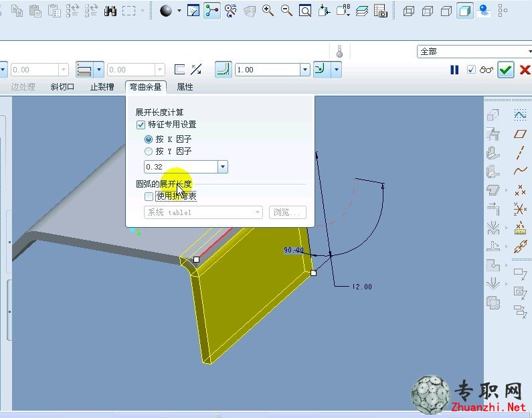Switch display to Wireframe cube icon
This screenshot has width=532, height=418.
409,11
